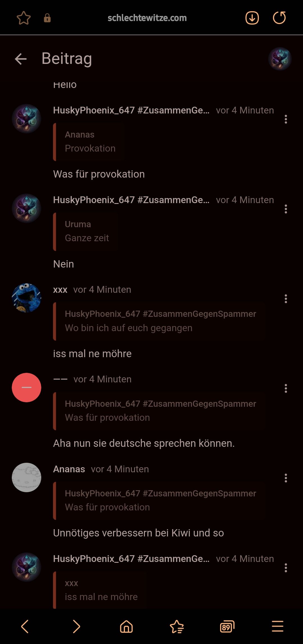Open the bookmarks list star icon
Image resolution: width=303 pixels, height=644 pixels.
(177, 626)
